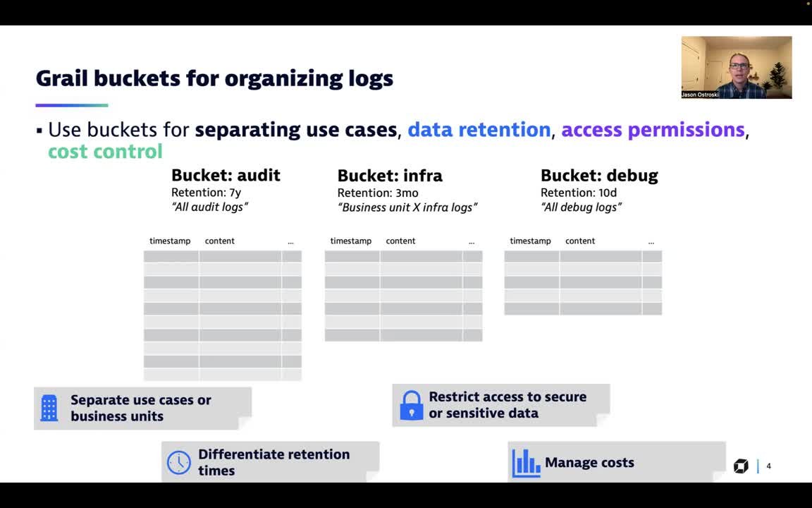
Task: Click the 'Jason Ostroski' name label
Action: [x=700, y=95]
